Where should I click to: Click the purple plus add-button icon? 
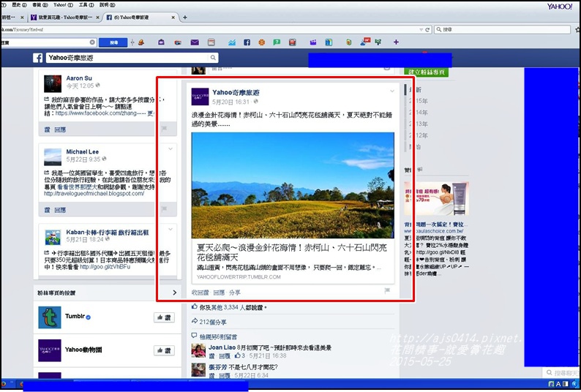tap(396, 42)
